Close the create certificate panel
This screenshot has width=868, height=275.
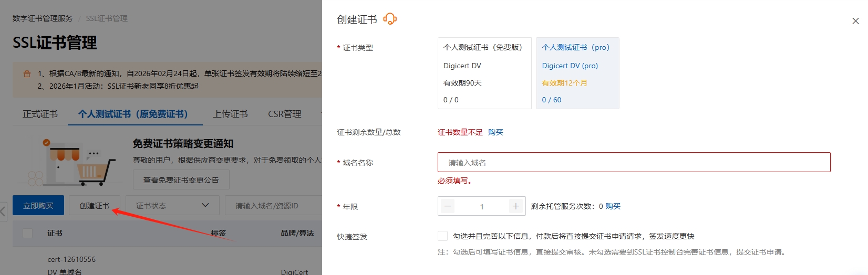(855, 21)
